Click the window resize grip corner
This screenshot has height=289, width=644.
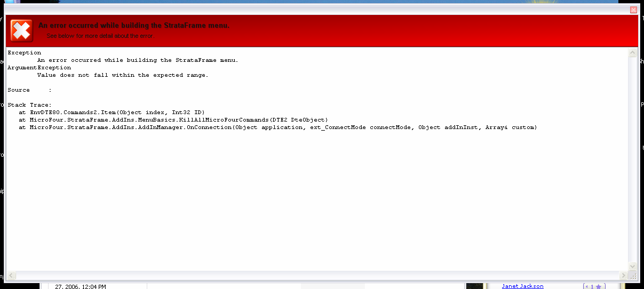633,276
